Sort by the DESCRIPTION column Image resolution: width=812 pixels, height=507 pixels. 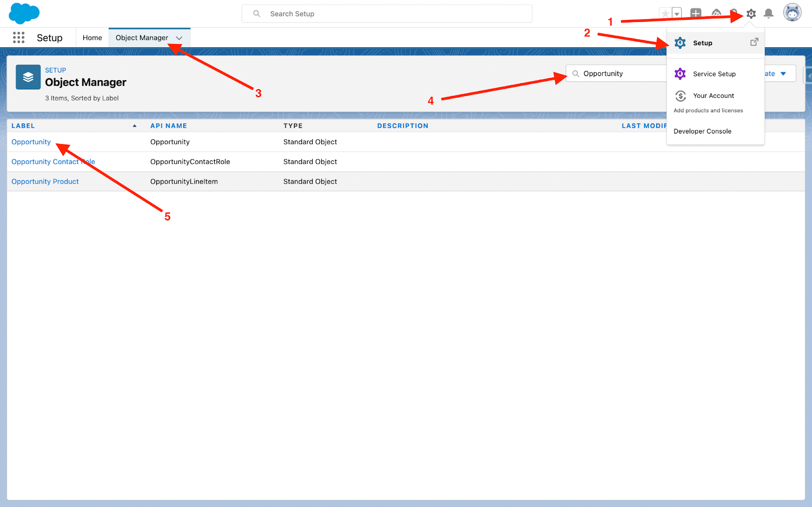click(402, 126)
